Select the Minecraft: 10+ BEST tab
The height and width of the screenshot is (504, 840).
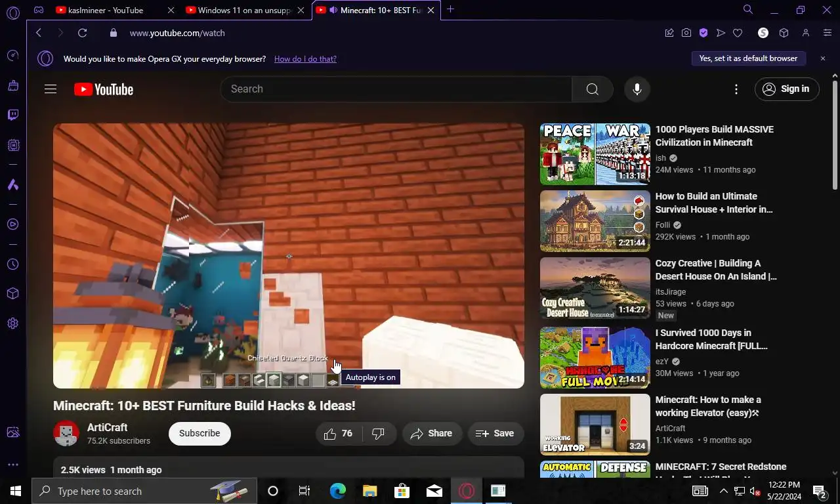375,10
